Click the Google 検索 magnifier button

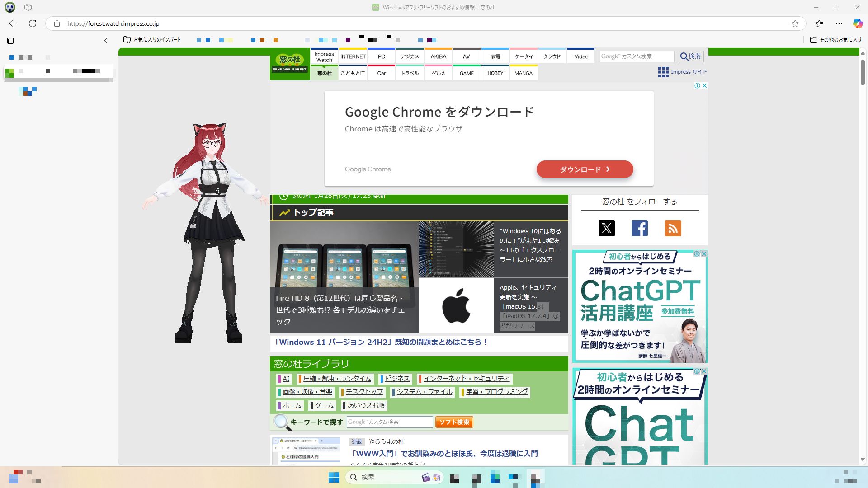[691, 56]
